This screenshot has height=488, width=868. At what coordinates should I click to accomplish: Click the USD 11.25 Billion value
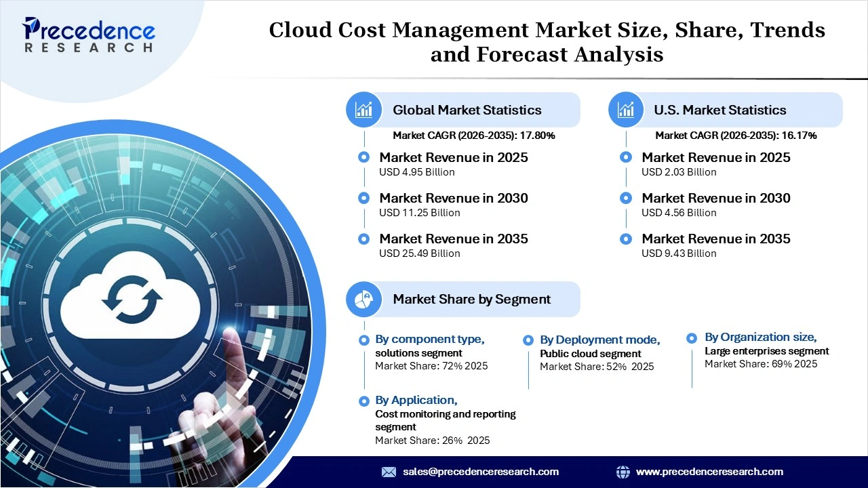coord(420,213)
